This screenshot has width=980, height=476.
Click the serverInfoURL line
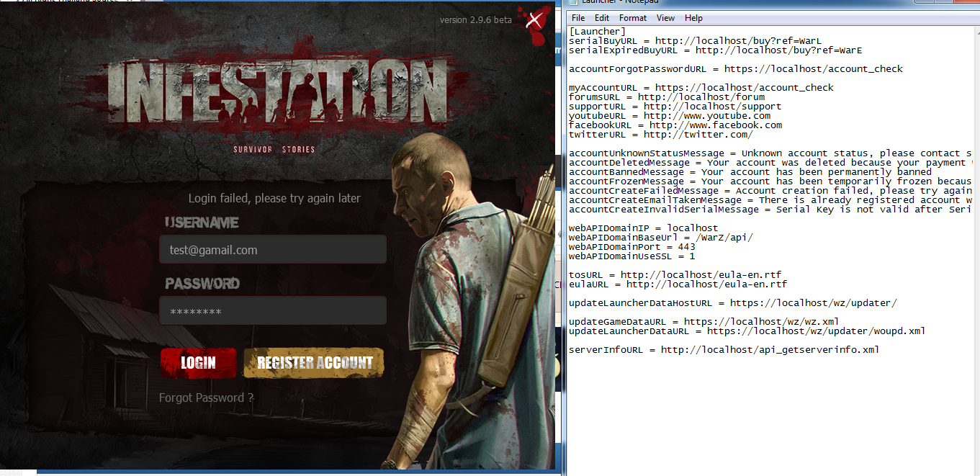point(724,350)
